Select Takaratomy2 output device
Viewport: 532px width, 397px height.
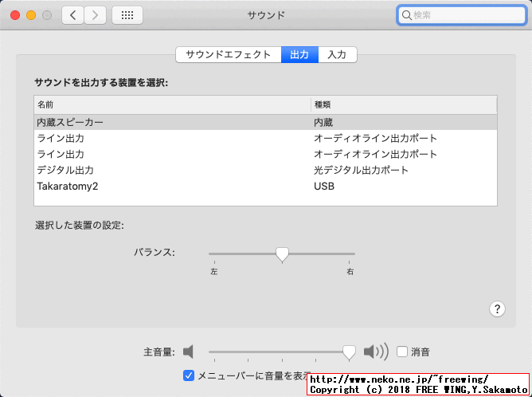(x=266, y=186)
